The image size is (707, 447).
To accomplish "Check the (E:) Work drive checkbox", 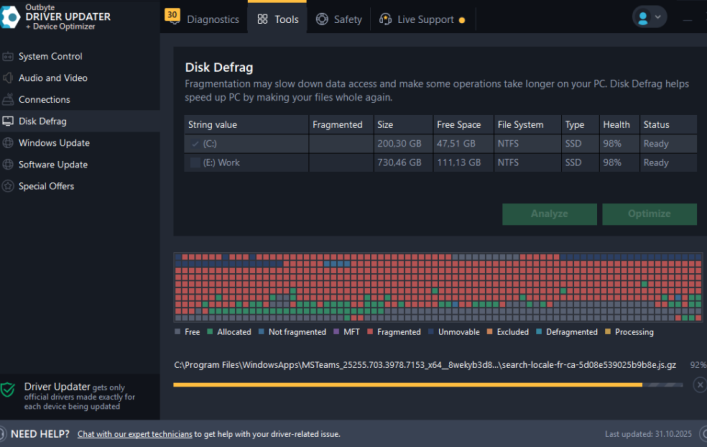I will point(195,162).
